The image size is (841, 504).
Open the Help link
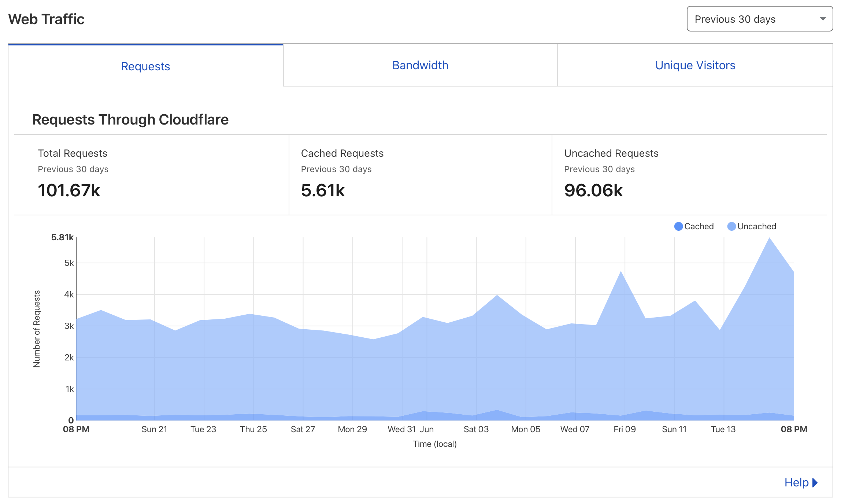(796, 482)
